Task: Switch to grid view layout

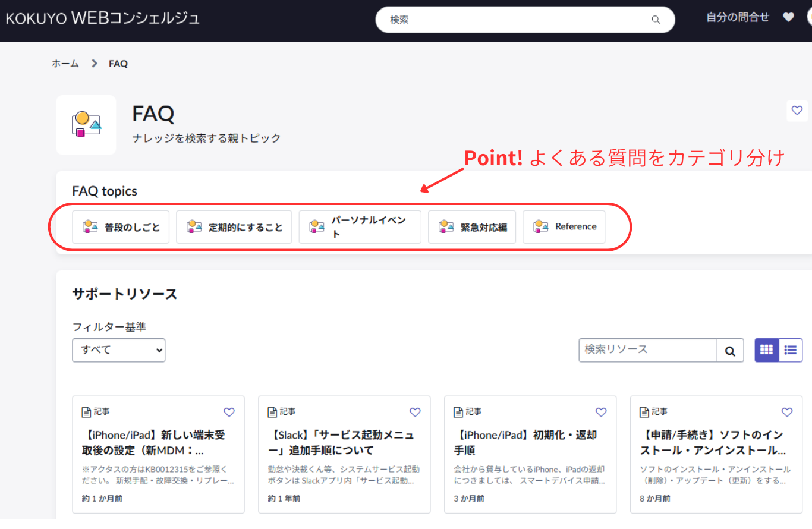Action: 767,350
